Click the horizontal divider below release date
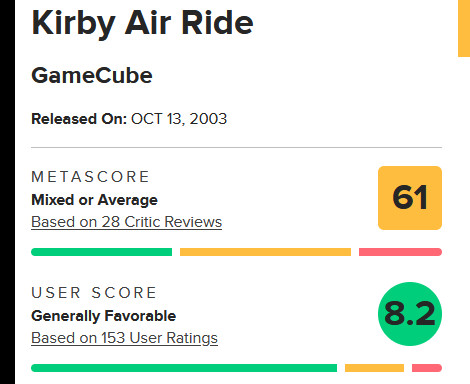 [236, 147]
